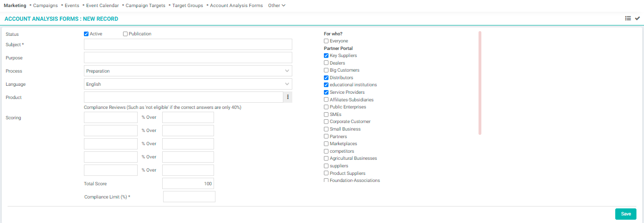The width and height of the screenshot is (644, 223).
Task: Click the Save button
Action: (x=626, y=214)
